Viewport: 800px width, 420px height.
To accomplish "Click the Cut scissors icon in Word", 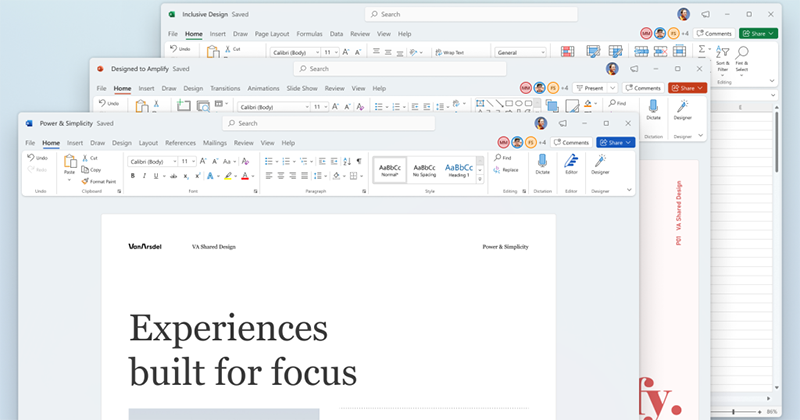I will point(85,158).
